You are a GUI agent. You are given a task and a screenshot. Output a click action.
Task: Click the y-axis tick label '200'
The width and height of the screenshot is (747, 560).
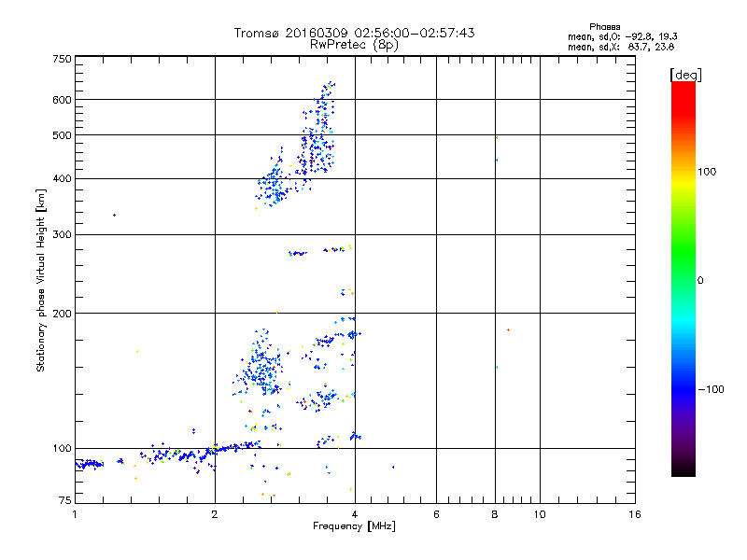(x=62, y=314)
